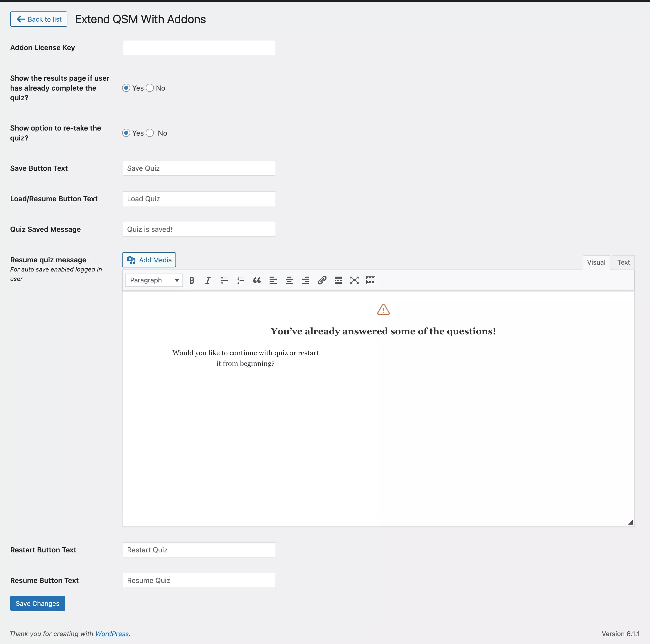Toggle italic formatting in editor toolbar
Screen dimensions: 650x644
208,280
